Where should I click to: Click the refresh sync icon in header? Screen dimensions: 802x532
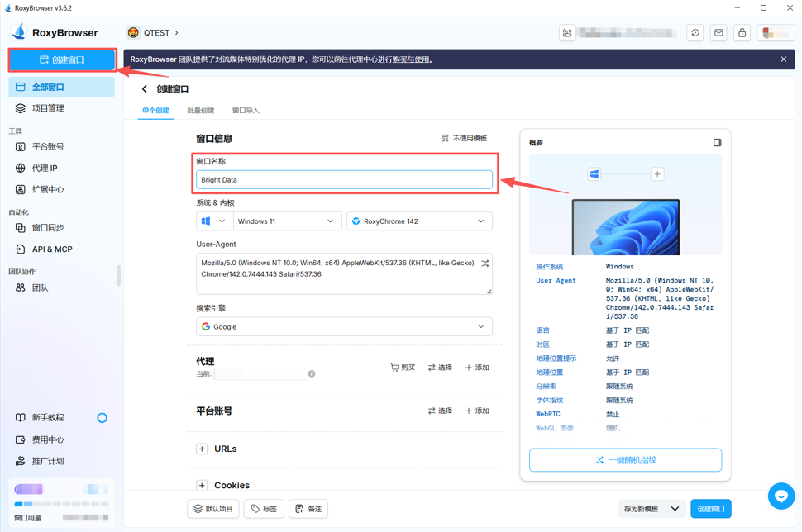pos(695,33)
